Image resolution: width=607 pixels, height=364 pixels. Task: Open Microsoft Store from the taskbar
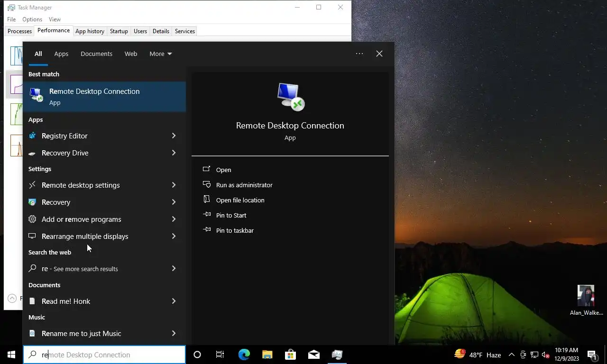pos(290,355)
